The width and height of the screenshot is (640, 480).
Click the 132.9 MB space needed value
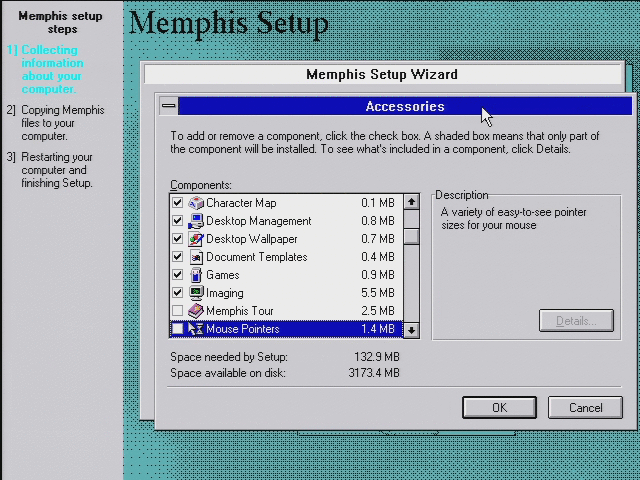377,357
